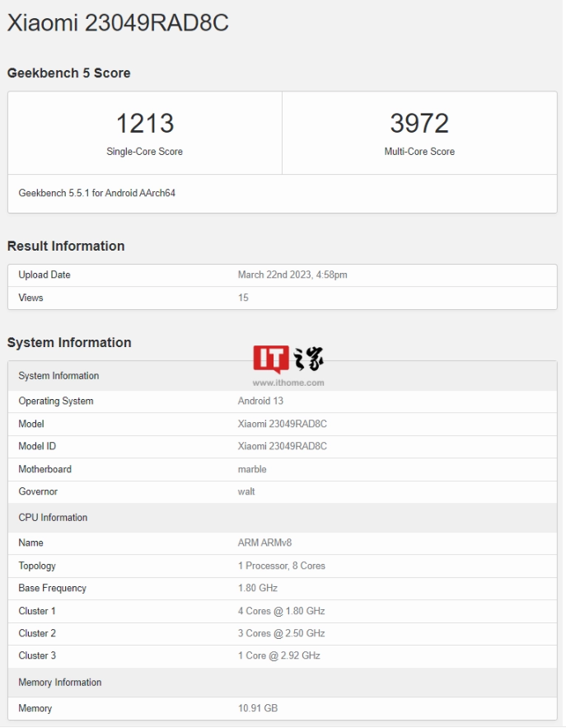Select the 4 Cores @ 1.80 GHz value
The height and width of the screenshot is (728, 566).
281,611
